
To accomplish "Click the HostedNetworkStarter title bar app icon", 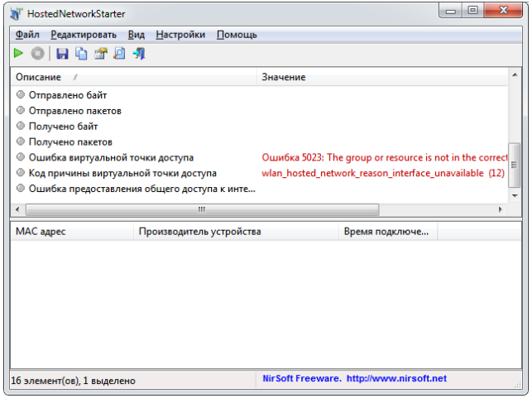I will tap(16, 13).
